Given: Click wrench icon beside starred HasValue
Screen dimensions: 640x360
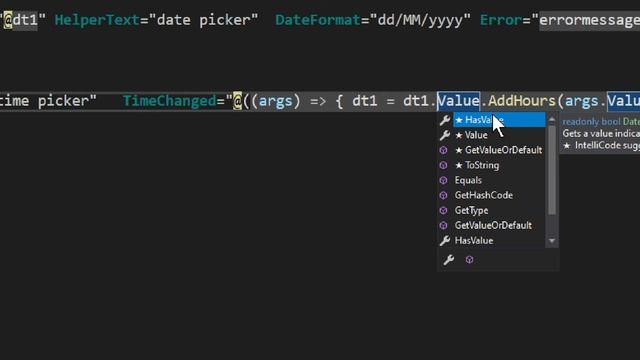Looking at the screenshot, I should (445, 120).
